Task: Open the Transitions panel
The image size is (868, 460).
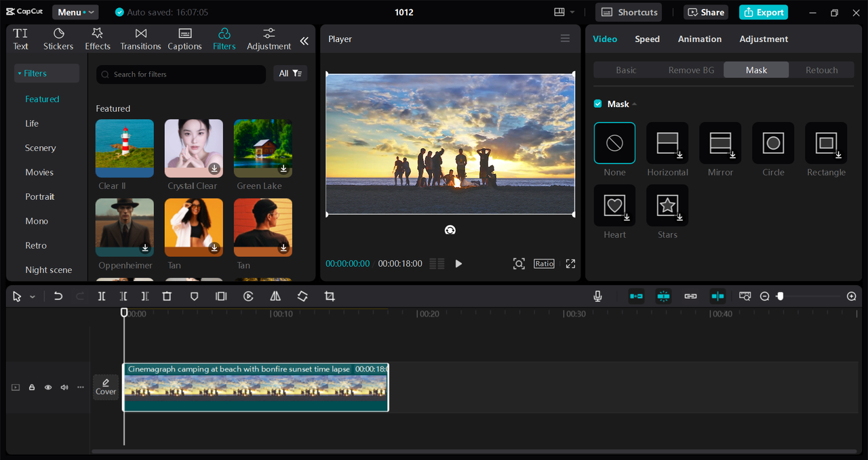Action: click(x=140, y=39)
